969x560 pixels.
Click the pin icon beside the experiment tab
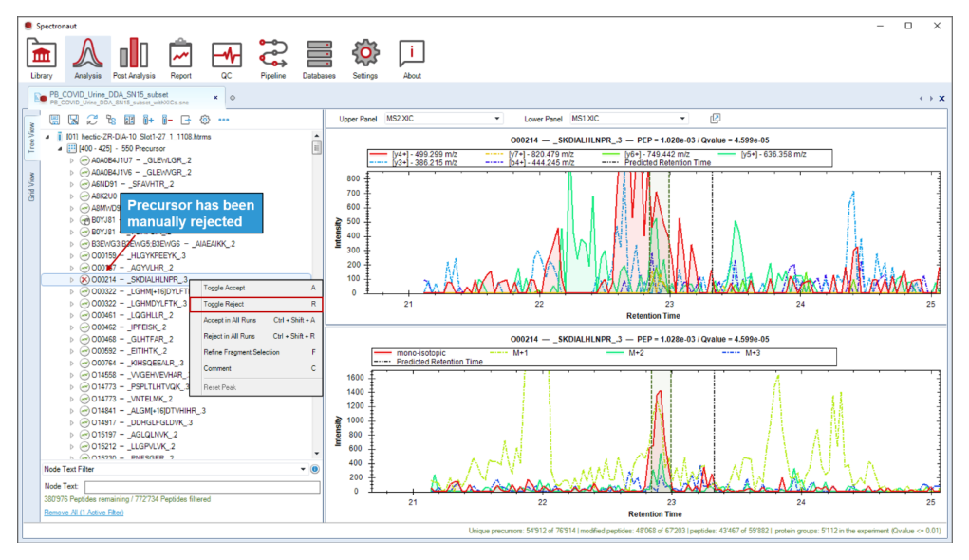point(233,98)
